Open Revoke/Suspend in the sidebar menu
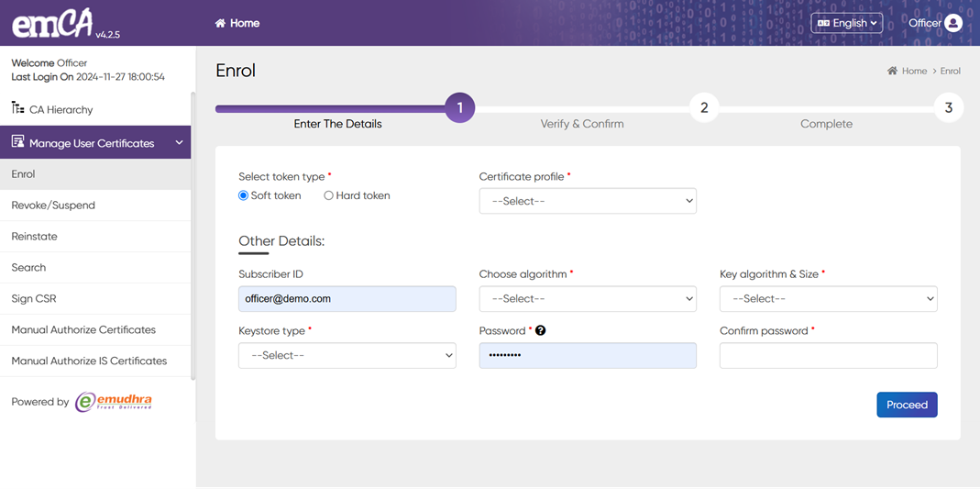The height and width of the screenshot is (489, 980). click(x=53, y=206)
